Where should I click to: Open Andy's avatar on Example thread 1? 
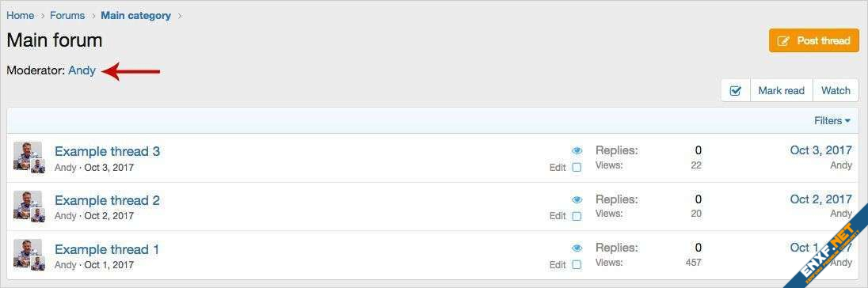coord(28,253)
